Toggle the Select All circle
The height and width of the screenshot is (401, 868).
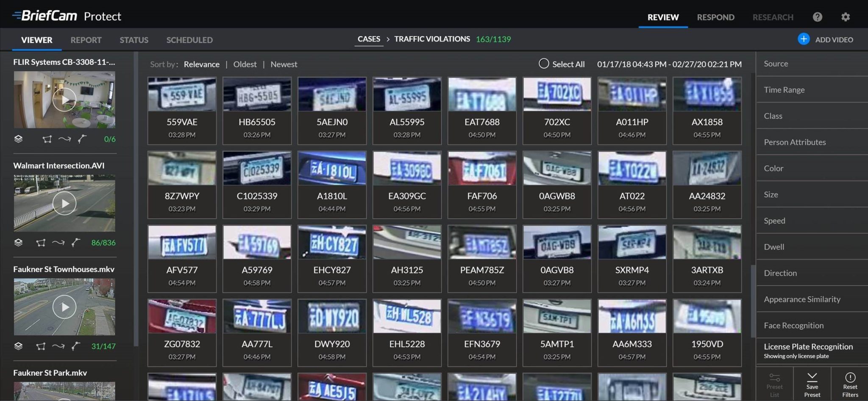tap(544, 64)
